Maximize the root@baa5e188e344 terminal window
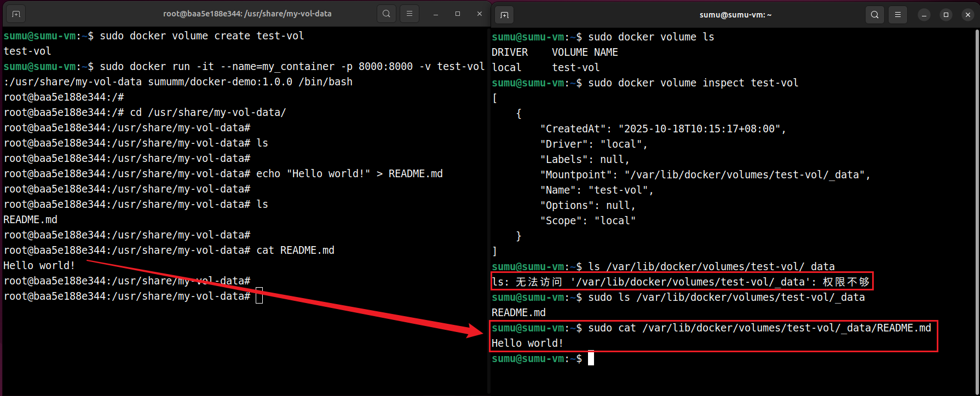This screenshot has width=980, height=396. (458, 14)
